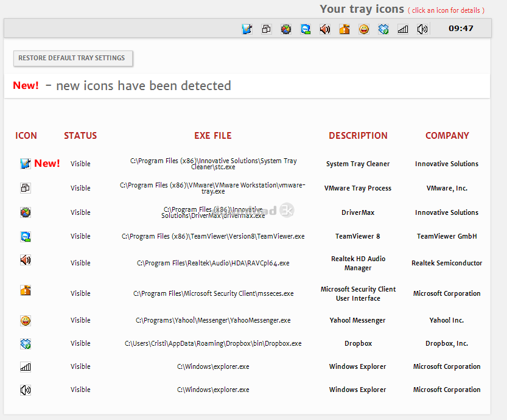Click the RAVCpl64.exe file path
Viewport: 507px width, 420px height.
click(213, 263)
